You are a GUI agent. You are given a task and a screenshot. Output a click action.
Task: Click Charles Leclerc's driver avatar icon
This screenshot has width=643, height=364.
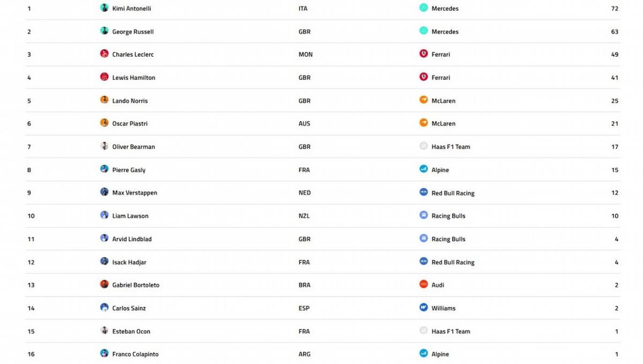tap(104, 54)
